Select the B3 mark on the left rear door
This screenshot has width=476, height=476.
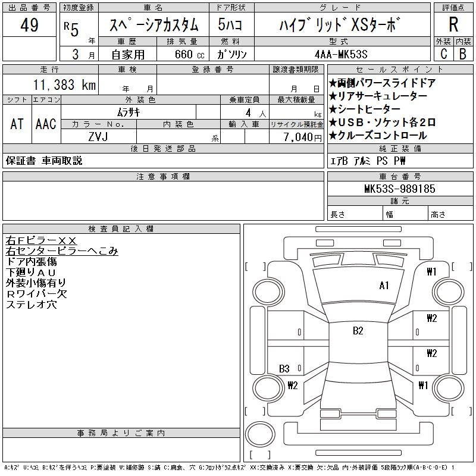[284, 368]
